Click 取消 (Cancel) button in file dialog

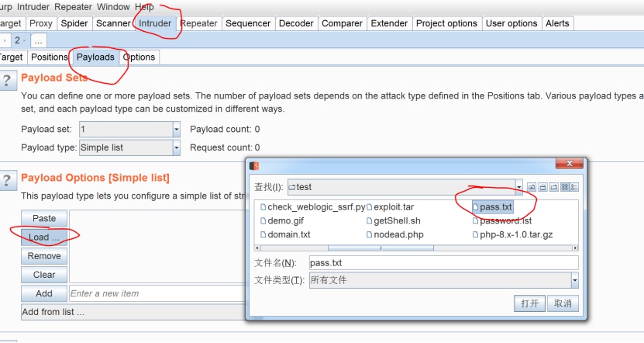pos(563,303)
